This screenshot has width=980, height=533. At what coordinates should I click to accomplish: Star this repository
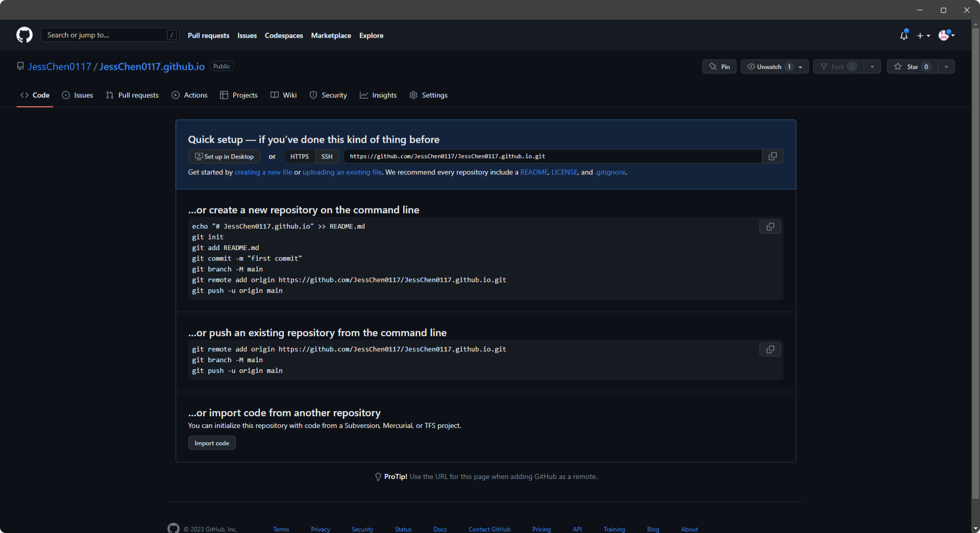tap(912, 67)
